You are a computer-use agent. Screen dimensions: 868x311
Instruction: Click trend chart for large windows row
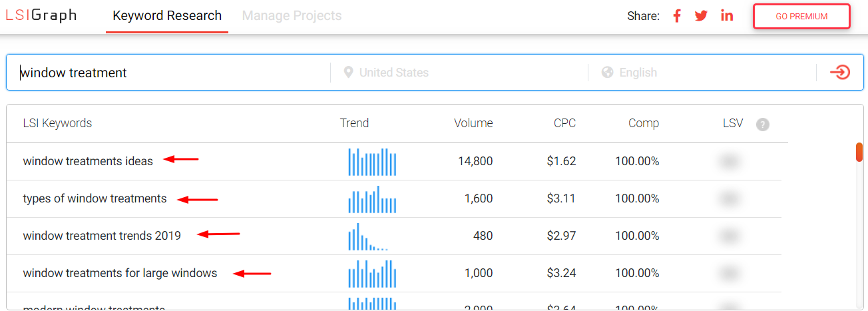[372, 274]
